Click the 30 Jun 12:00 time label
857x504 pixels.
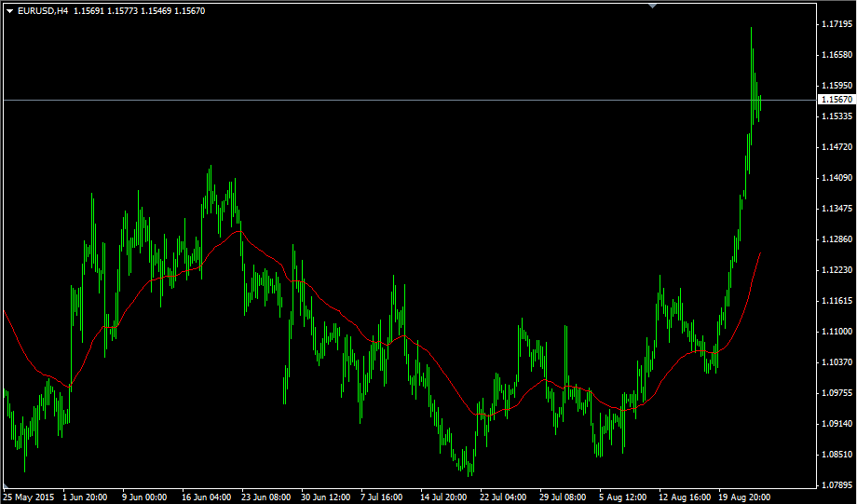pos(325,497)
